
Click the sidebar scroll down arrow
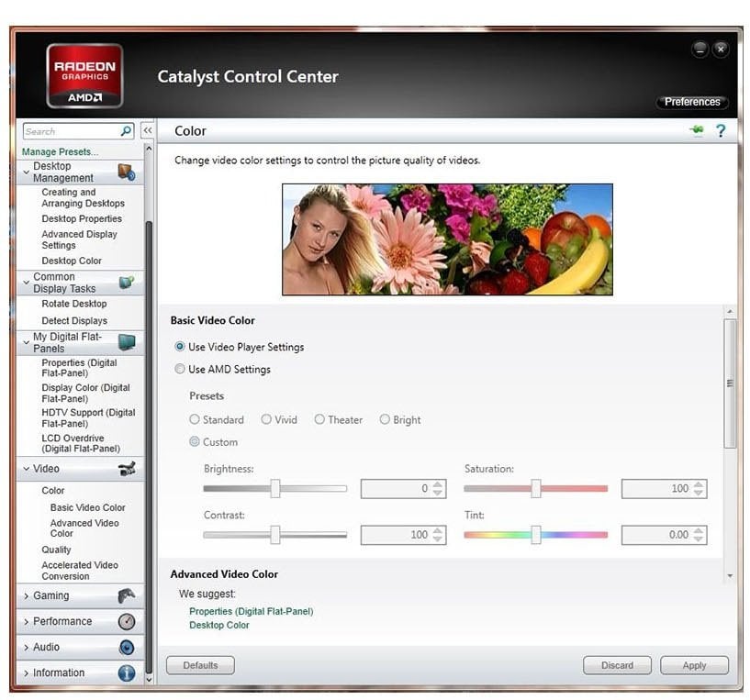pyautogui.click(x=149, y=679)
